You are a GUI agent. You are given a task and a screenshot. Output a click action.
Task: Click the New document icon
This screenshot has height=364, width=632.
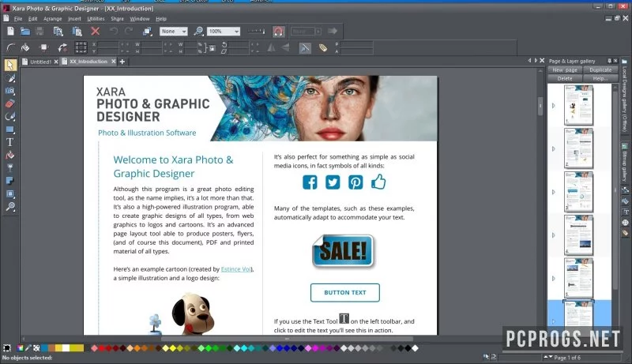click(x=10, y=31)
